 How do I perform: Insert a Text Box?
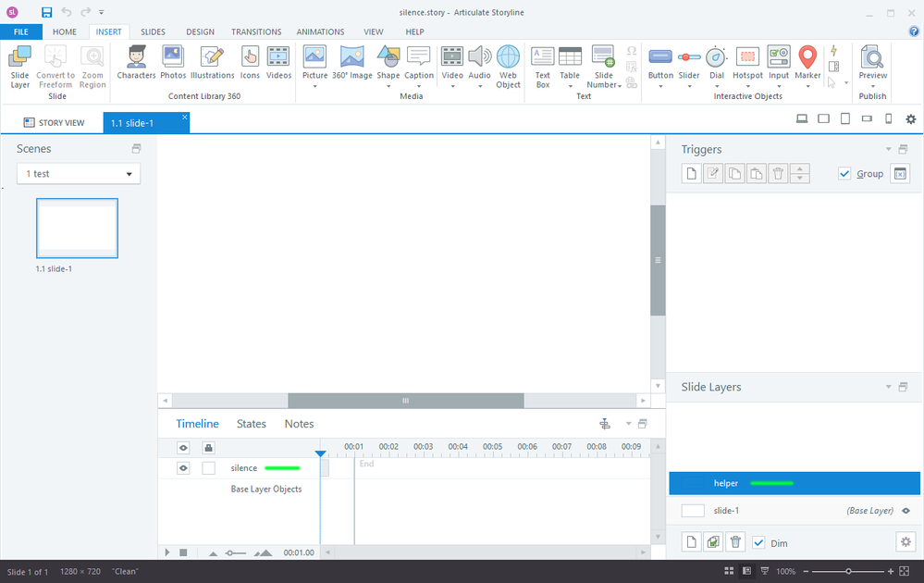point(542,67)
